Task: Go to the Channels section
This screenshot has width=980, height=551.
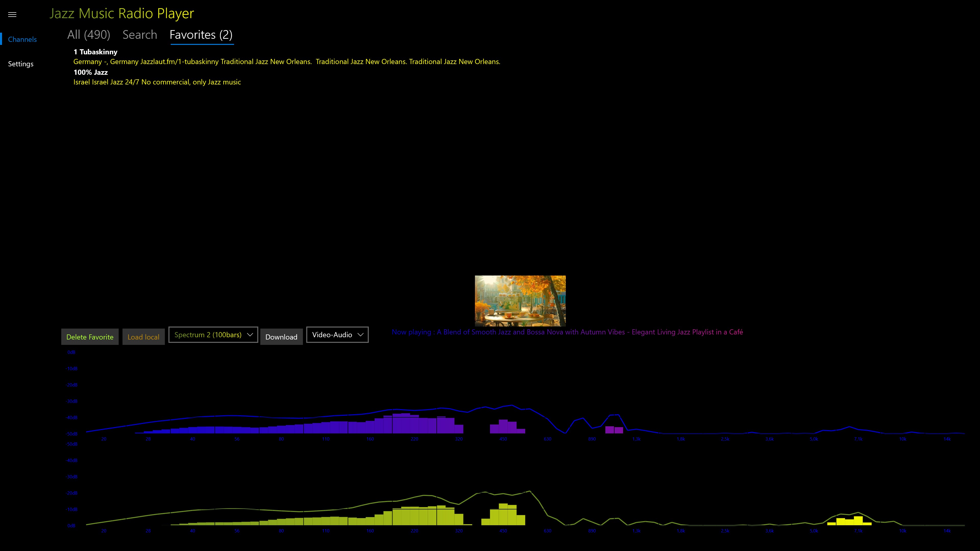Action: (x=22, y=40)
